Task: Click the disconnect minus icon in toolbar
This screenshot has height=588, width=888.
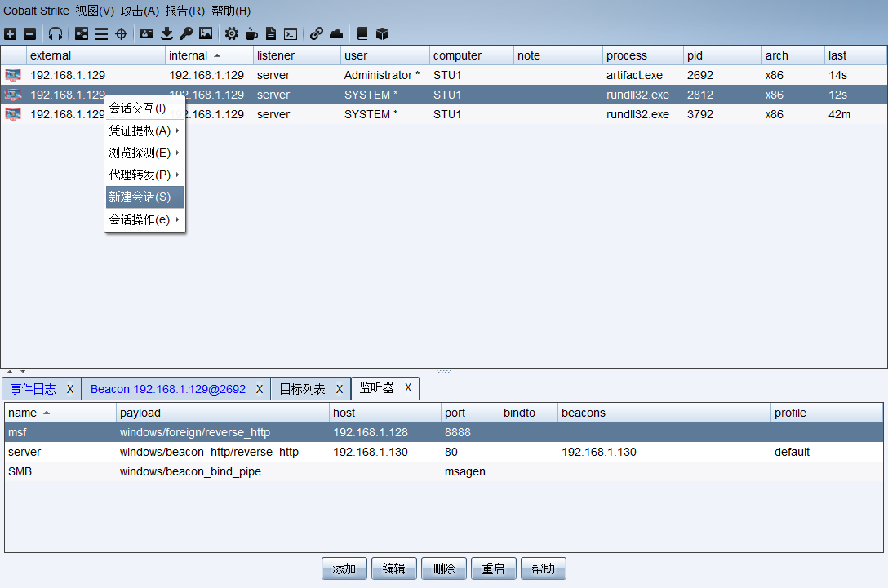Action: click(30, 34)
